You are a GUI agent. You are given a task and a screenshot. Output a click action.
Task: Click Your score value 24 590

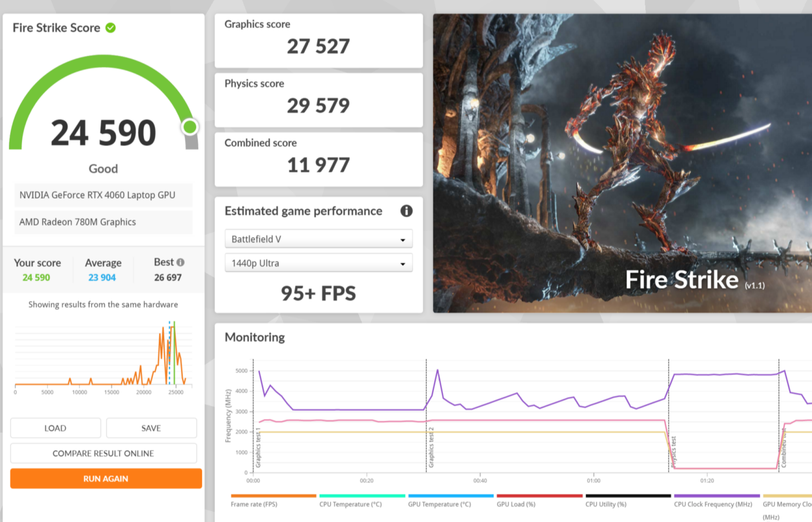coord(36,278)
